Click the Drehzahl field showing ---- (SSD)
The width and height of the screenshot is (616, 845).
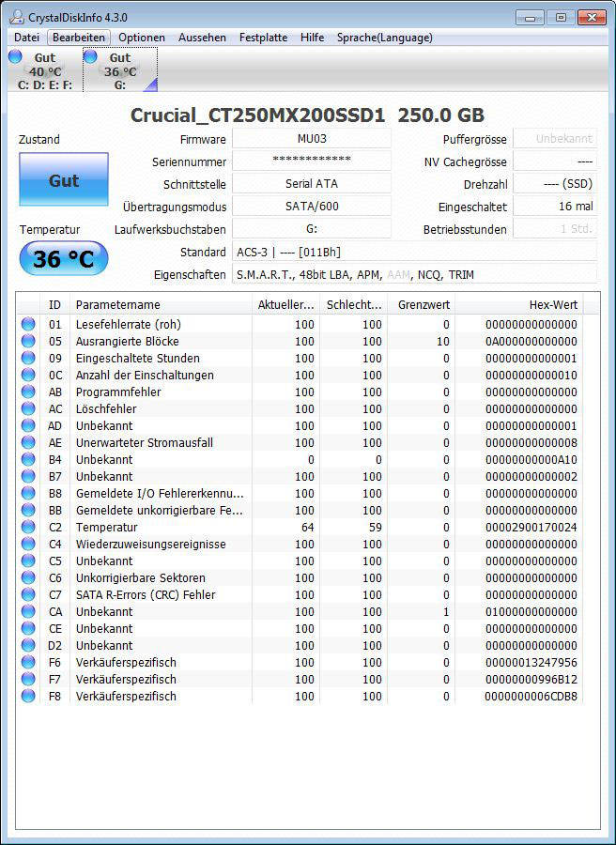click(555, 183)
